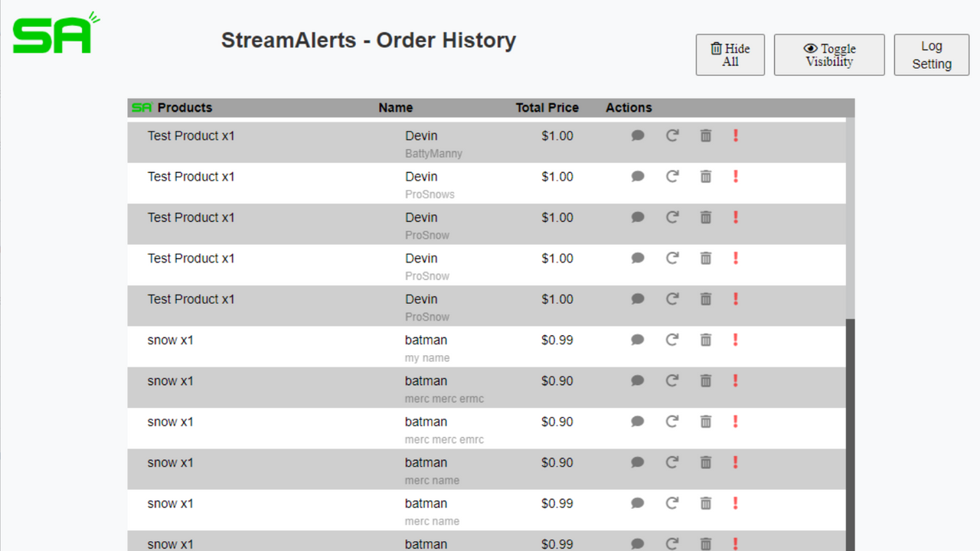Replay the batman 'my name' snow alert
Screen dimensions: 980x551
pyautogui.click(x=672, y=340)
